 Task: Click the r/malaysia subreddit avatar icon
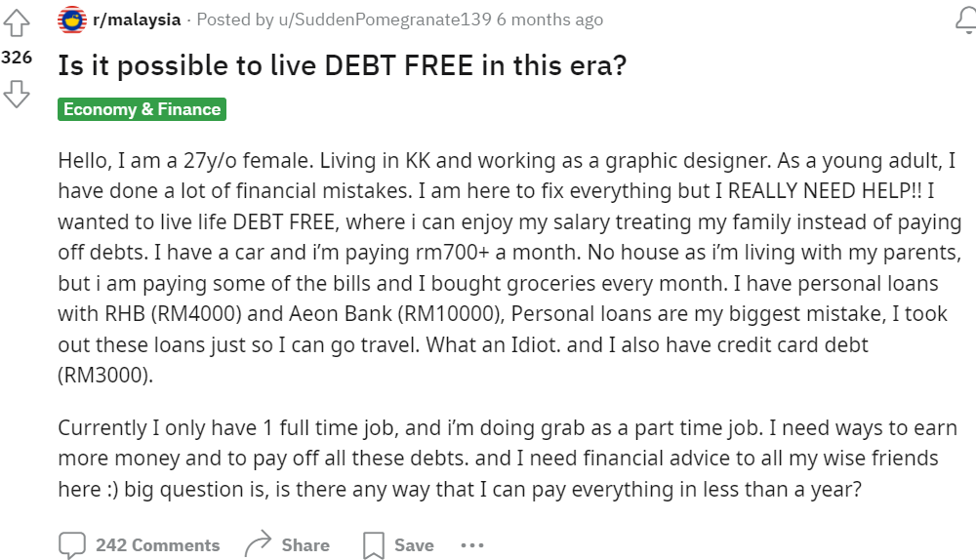pyautogui.click(x=72, y=20)
